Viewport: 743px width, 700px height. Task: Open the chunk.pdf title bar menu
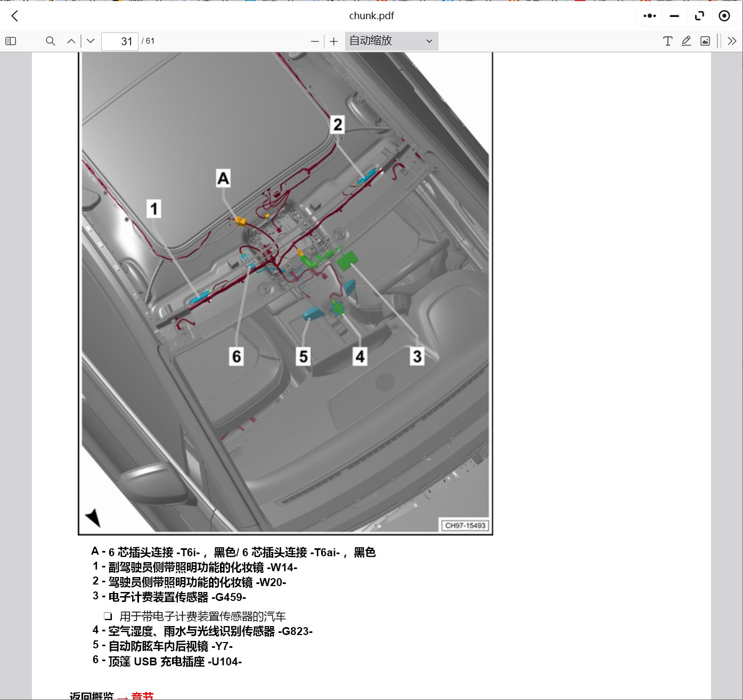click(371, 16)
